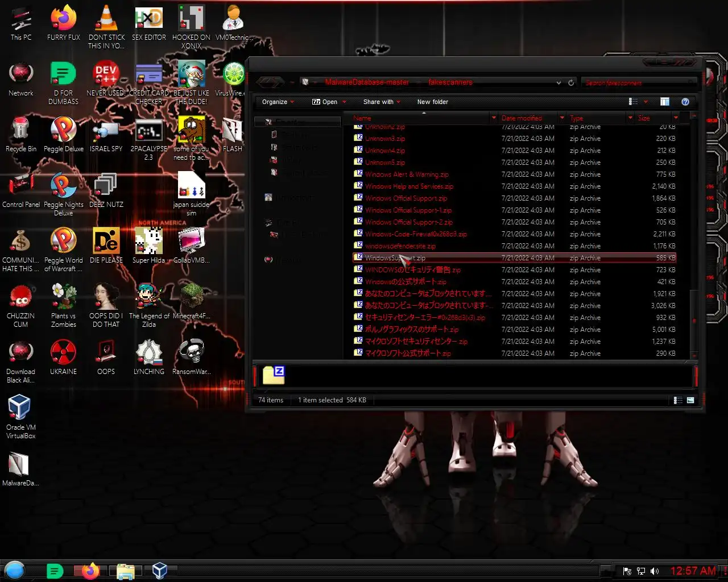Screen dimensions: 728x582
Task: Open the VLC icon labeled DONT STICK THIS
Action: pyautogui.click(x=106, y=27)
